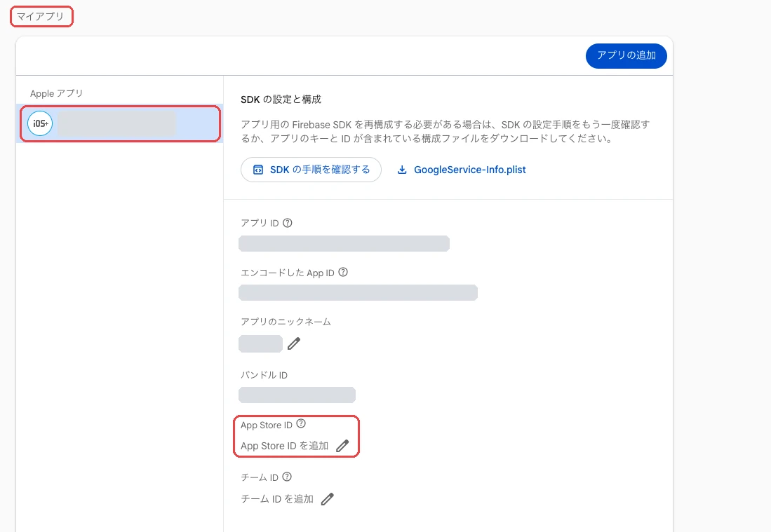Click the blurred エンコードした App ID value

358,293
